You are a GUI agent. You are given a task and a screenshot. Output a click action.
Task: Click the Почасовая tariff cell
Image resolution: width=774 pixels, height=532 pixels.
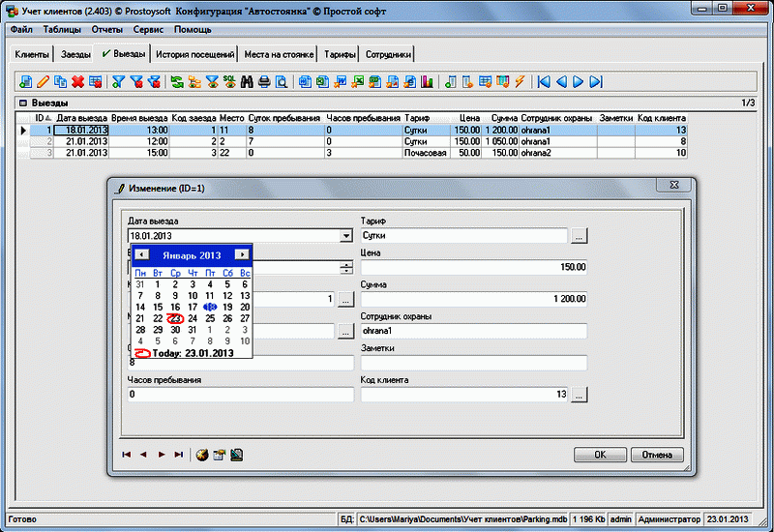click(x=425, y=153)
